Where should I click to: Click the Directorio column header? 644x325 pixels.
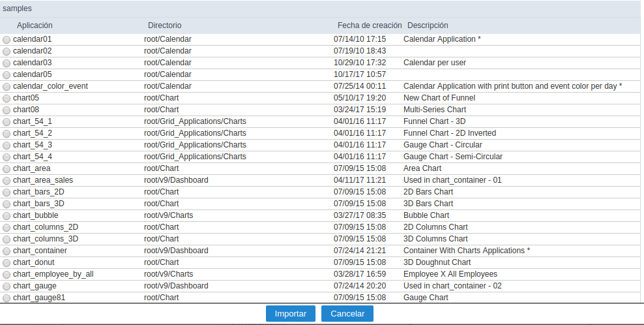(164, 25)
